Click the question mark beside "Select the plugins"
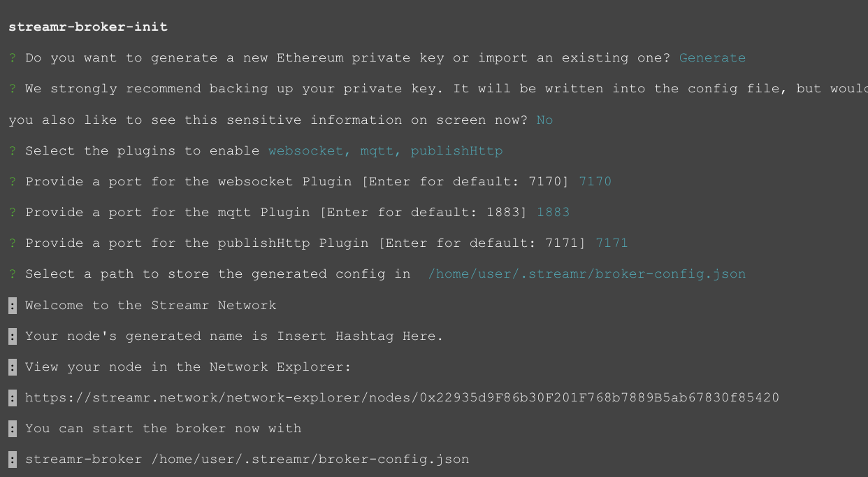Image resolution: width=868 pixels, height=477 pixels. click(13, 151)
